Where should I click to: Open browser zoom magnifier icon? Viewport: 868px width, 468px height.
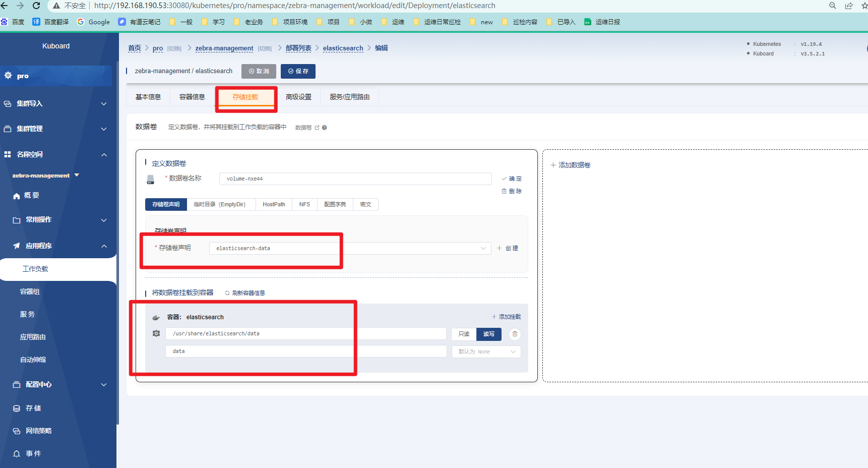(x=833, y=6)
